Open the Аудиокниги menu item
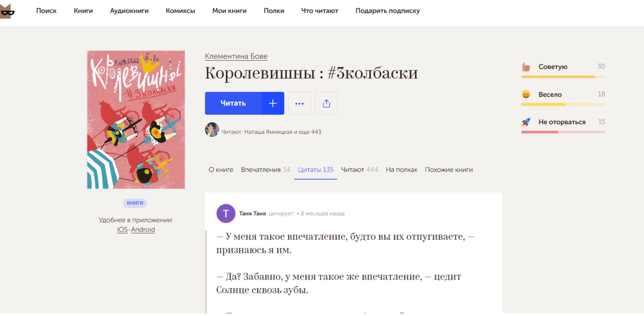 pos(129,10)
